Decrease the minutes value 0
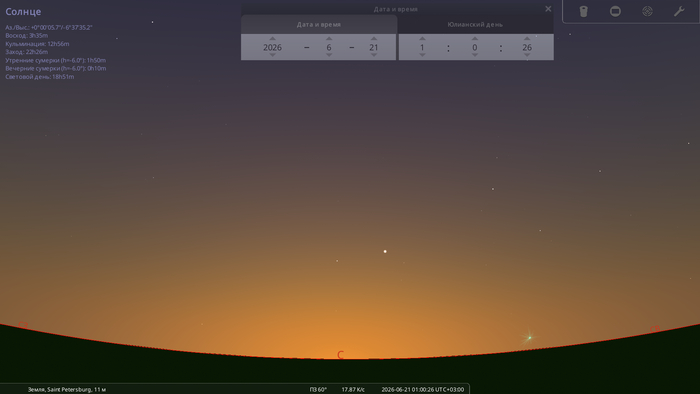The height and width of the screenshot is (394, 700). 475,55
